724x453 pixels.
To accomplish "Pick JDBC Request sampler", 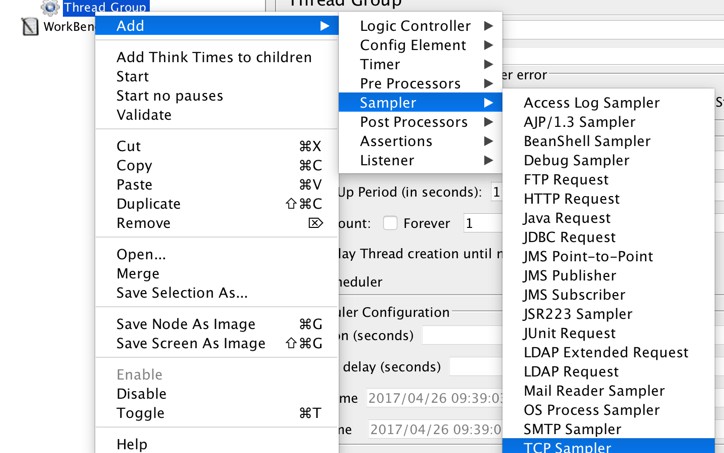I will pos(571,237).
